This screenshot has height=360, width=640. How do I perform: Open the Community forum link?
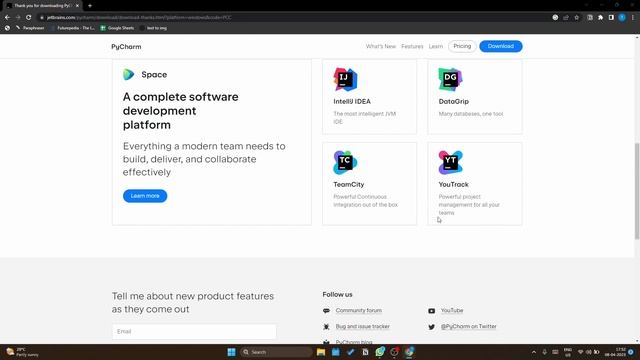point(359,311)
